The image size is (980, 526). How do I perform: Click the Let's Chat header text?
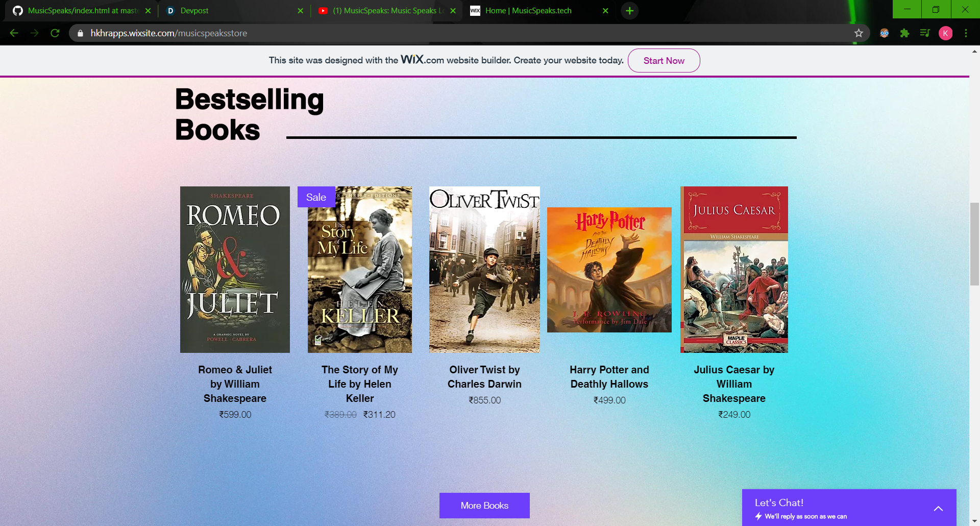point(779,503)
